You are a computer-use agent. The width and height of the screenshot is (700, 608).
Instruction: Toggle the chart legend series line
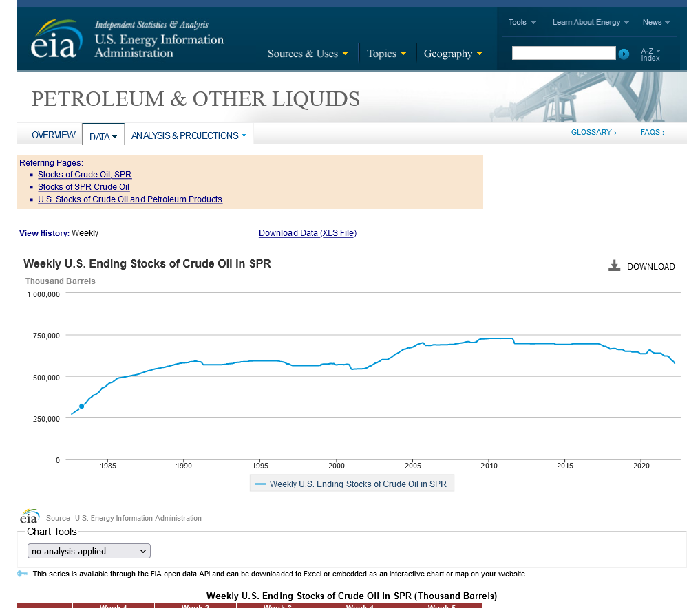click(351, 484)
